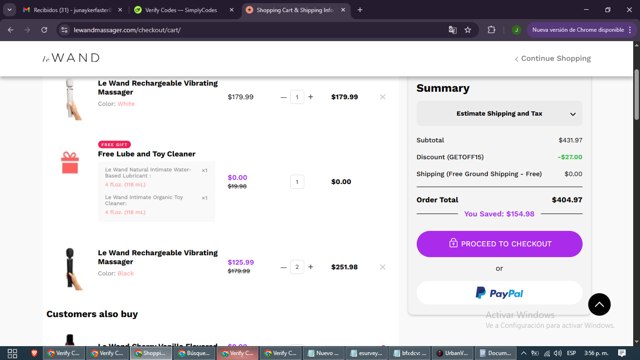Screen dimensions: 640x360
Task: Click the free gift quantity box
Action: pos(297,182)
